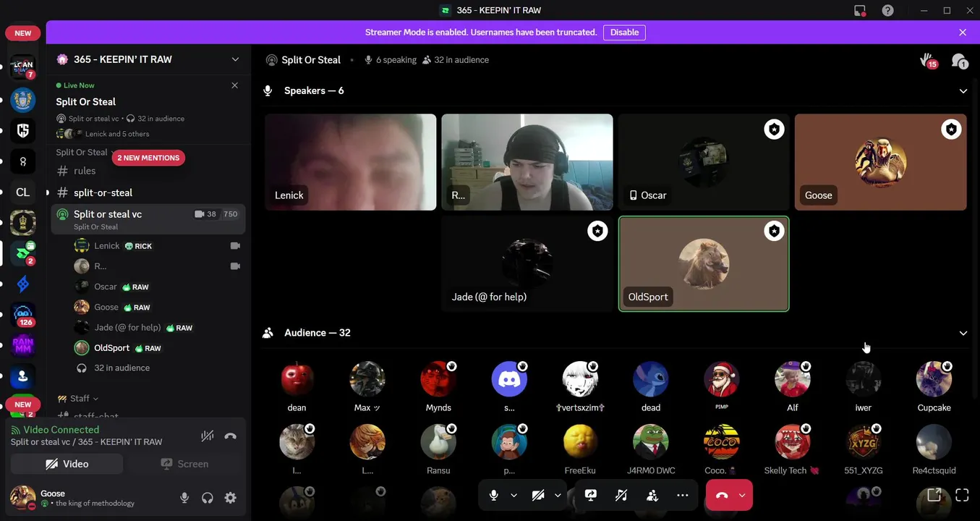Open the three-dots more options in call controls
Viewport: 980px width, 521px height.
pyautogui.click(x=683, y=495)
